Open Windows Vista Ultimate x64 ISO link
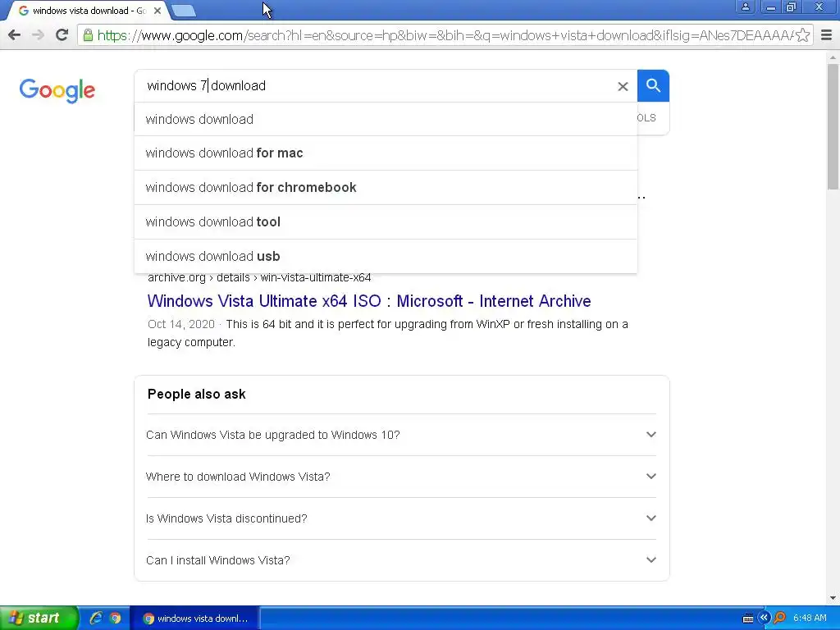The height and width of the screenshot is (630, 840). coord(369,301)
